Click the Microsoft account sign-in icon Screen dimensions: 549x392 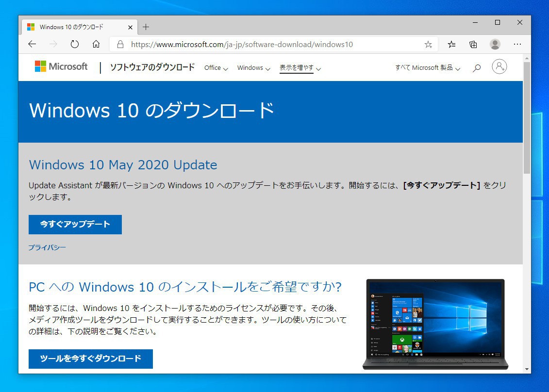click(499, 66)
